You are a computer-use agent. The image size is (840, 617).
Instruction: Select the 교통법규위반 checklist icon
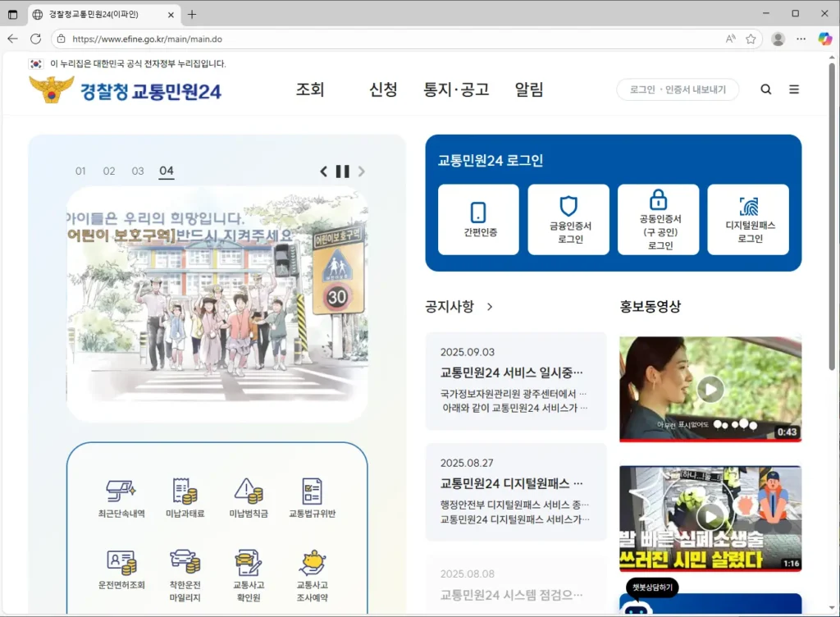coord(312,491)
